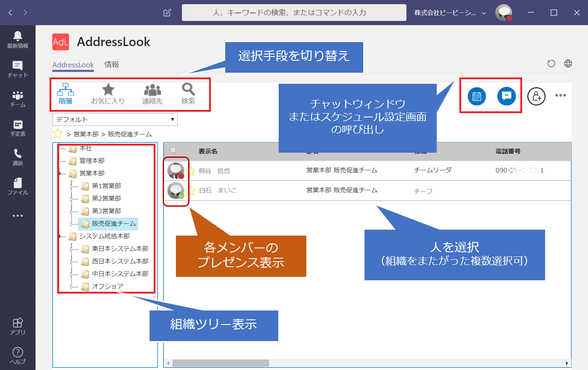The height and width of the screenshot is (370, 588).
Task: Select 販売促進チーム in the tree
Action: [x=114, y=223]
